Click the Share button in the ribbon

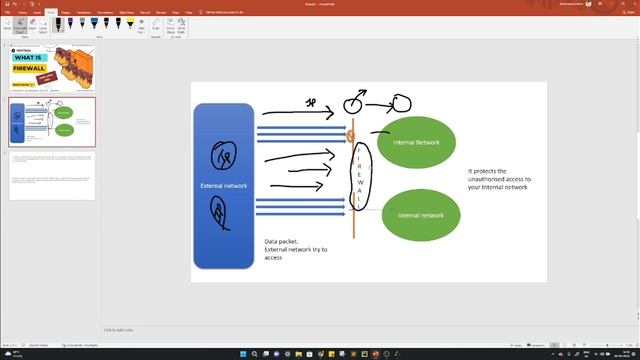pyautogui.click(x=629, y=13)
